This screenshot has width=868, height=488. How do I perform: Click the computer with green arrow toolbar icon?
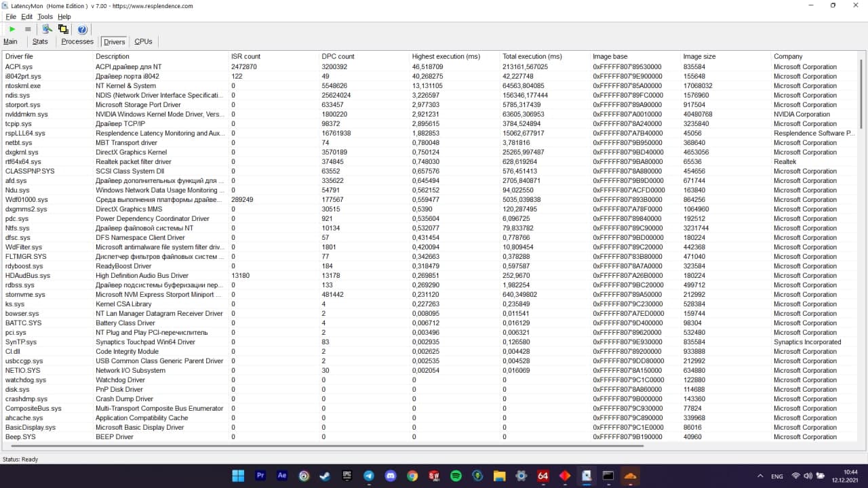(x=47, y=29)
